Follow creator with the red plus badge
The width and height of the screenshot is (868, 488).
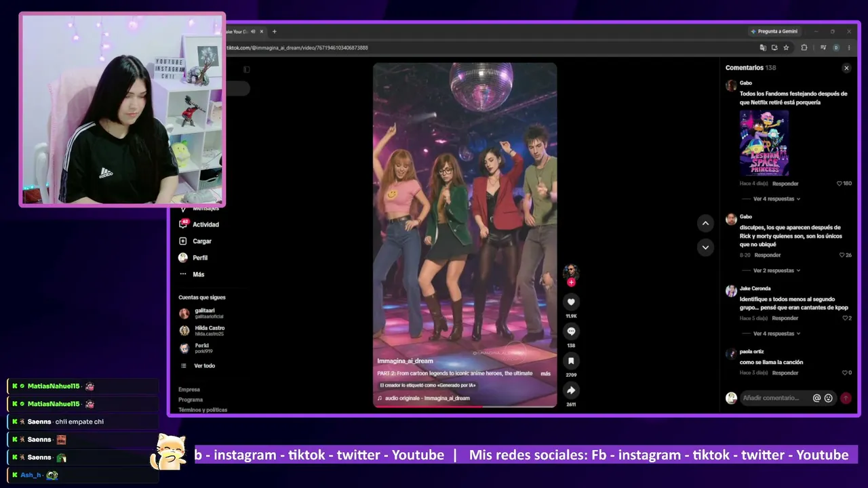click(571, 282)
